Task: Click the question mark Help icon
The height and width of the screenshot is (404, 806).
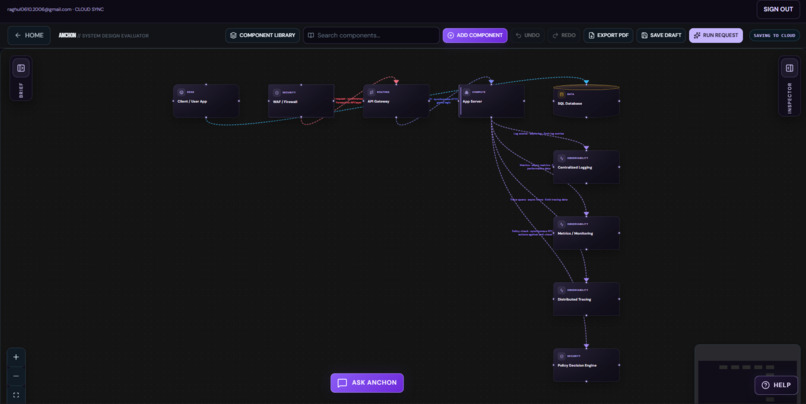Action: (x=765, y=385)
